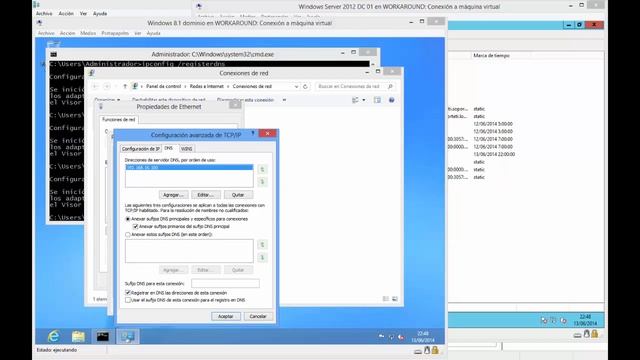Open 'Funciones de red' tab in Propiedades de Ethernet
This screenshot has width=640, height=360.
click(118, 120)
